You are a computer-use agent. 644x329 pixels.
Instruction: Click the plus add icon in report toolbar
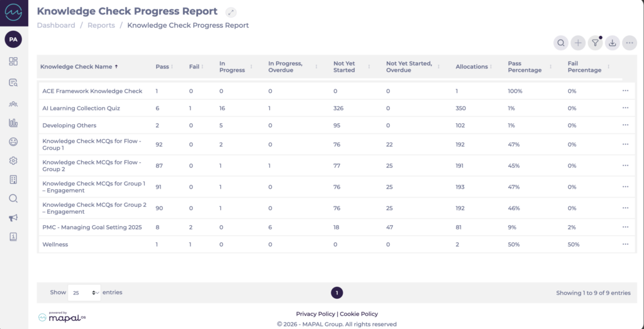tap(578, 43)
